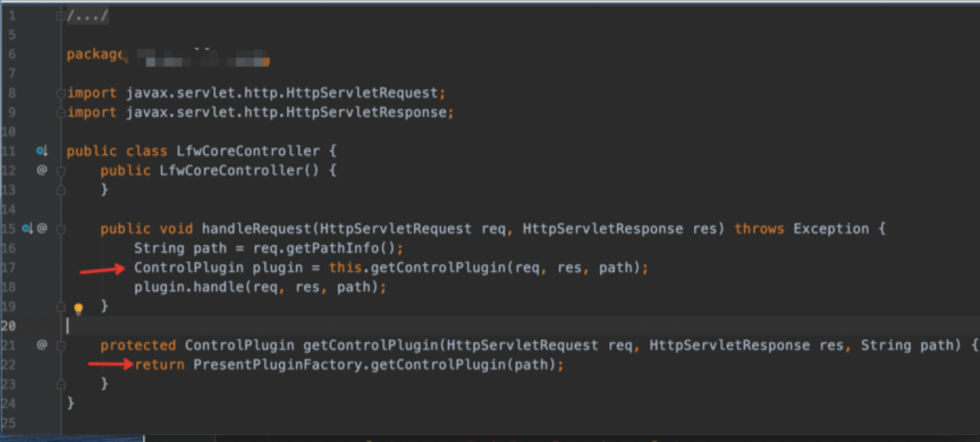Collapse the import statements fold marker
Image resolution: width=980 pixels, height=442 pixels.
click(61, 93)
